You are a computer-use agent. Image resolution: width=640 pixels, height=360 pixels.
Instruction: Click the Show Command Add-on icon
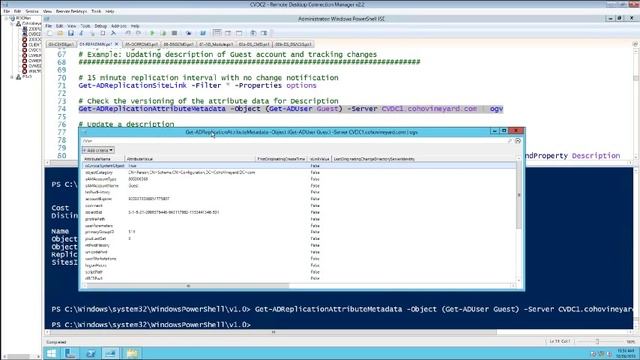click(x=264, y=33)
